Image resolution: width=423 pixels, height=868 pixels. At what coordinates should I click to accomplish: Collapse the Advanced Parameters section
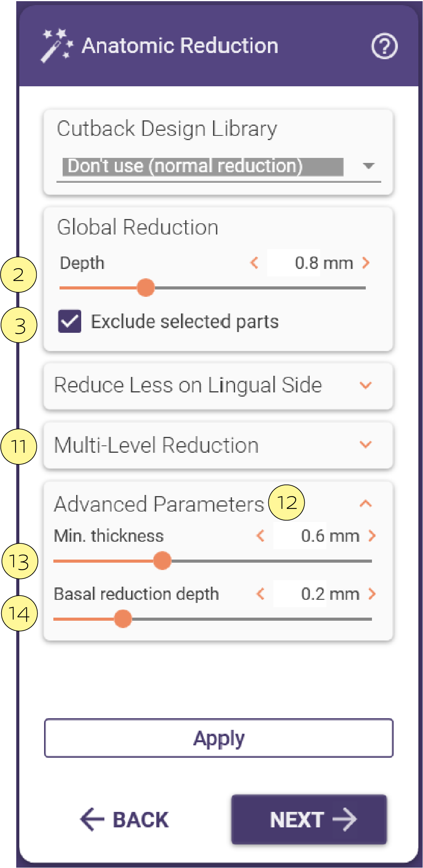click(x=365, y=503)
